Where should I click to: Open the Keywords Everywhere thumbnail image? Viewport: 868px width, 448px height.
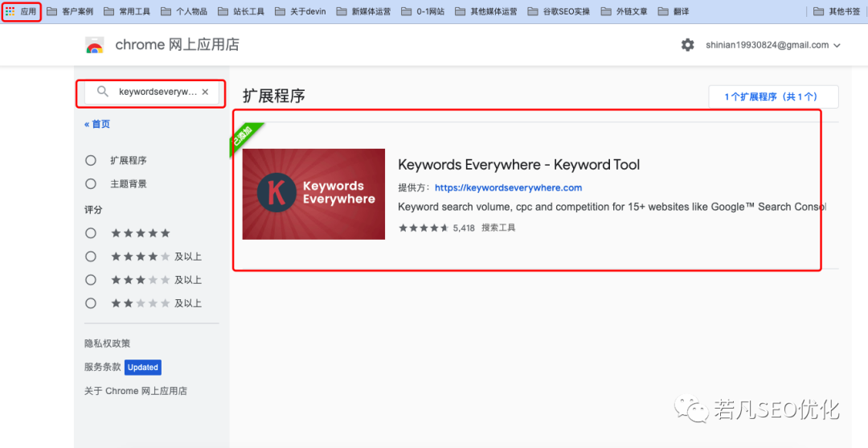(x=313, y=195)
